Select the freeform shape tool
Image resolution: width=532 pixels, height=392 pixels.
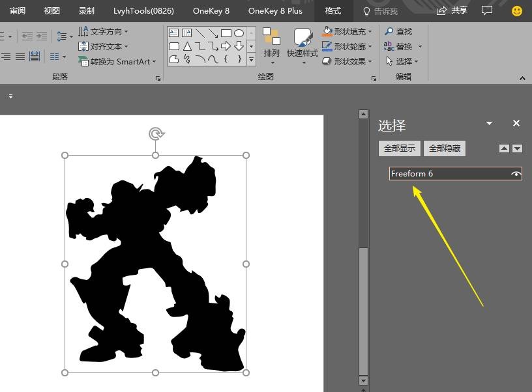pyautogui.click(x=173, y=59)
